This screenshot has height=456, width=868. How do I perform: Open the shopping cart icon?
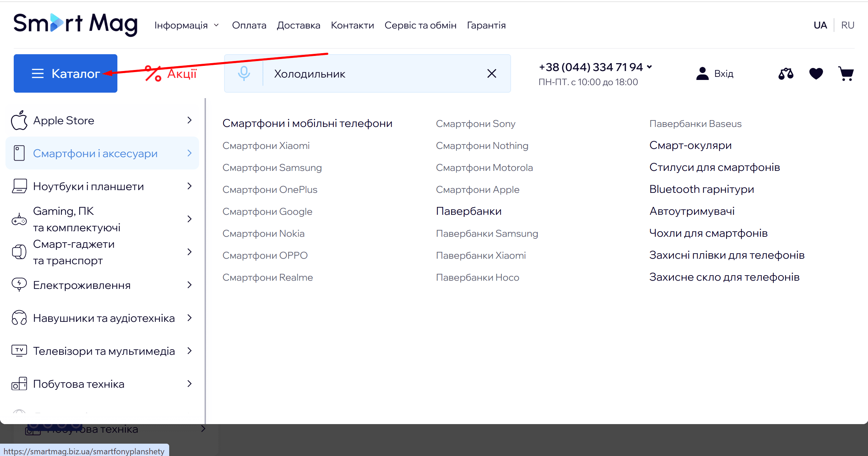(846, 73)
